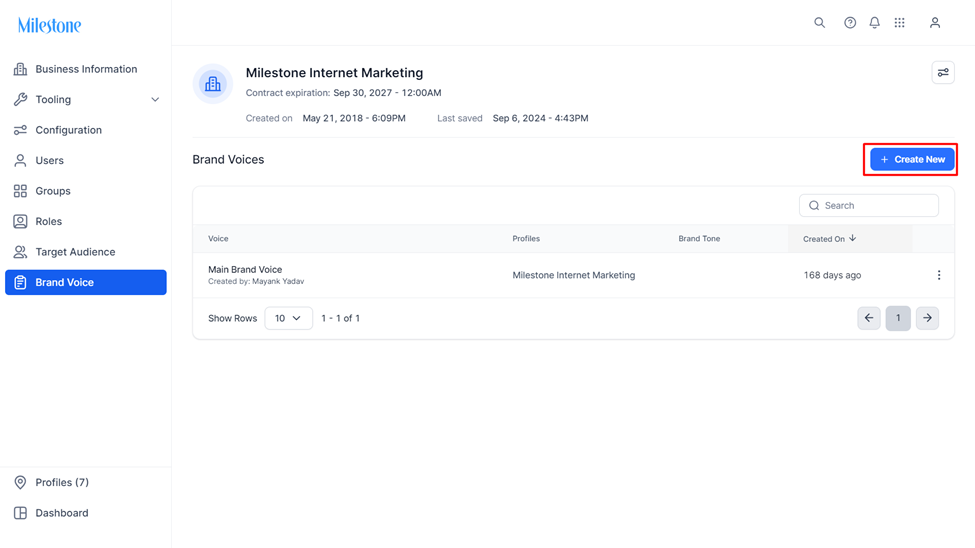Sort by Brand Tone column header

[699, 239]
